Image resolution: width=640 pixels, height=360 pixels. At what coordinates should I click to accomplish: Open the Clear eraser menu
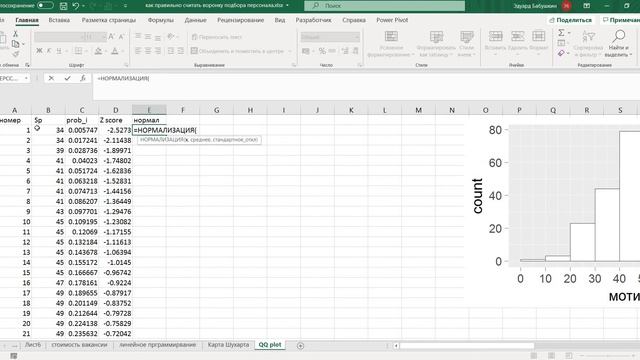click(562, 53)
